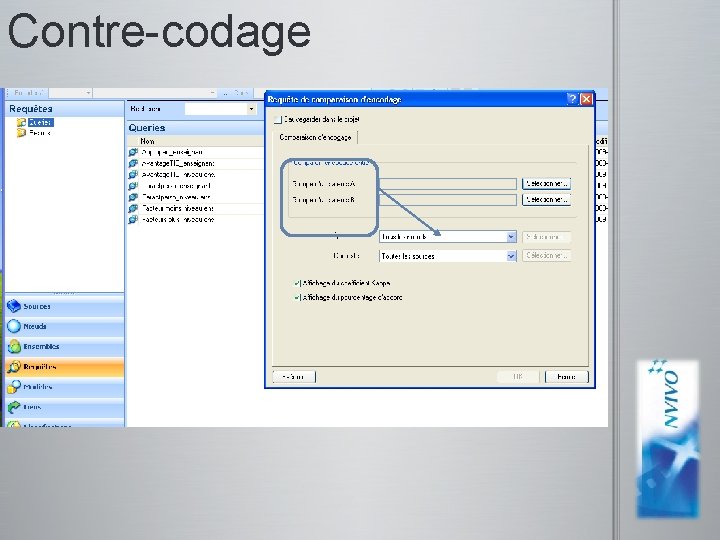Close the Requête de comparaison d'encodage dialog
The height and width of the screenshot is (540, 720).
point(586,99)
